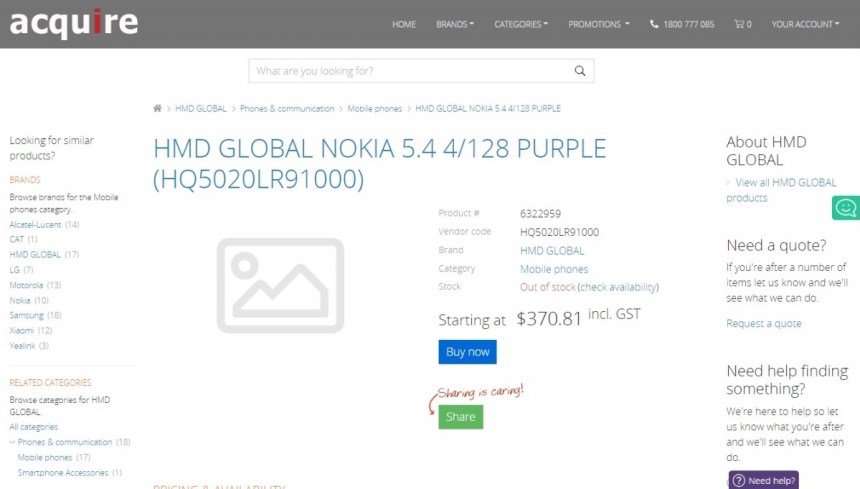Select Alcatel-Lucent brand in sidebar

point(35,224)
